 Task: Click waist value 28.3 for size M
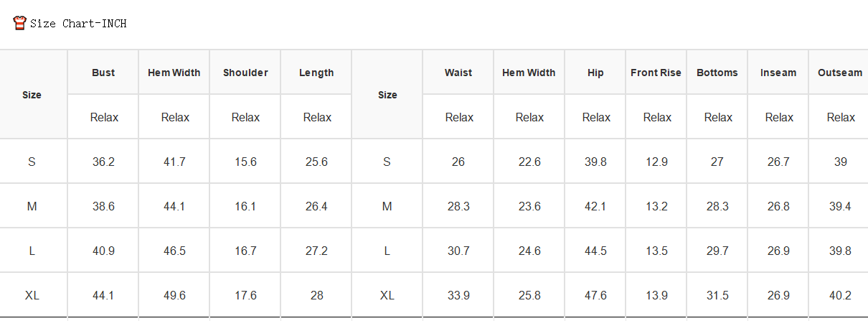click(x=458, y=206)
